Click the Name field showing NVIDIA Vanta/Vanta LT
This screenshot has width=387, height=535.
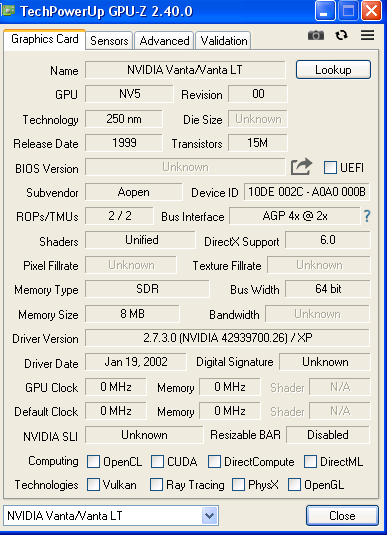(185, 70)
